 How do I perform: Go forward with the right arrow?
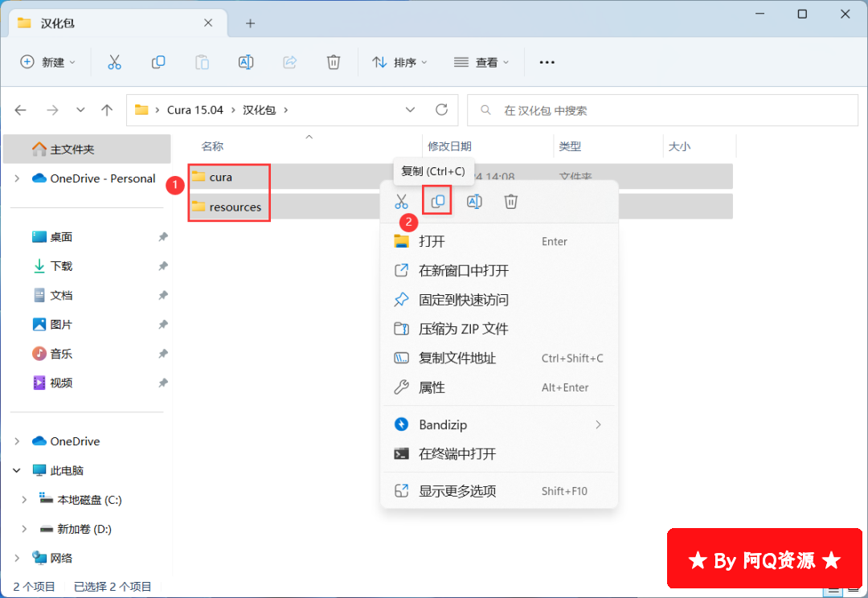click(52, 110)
